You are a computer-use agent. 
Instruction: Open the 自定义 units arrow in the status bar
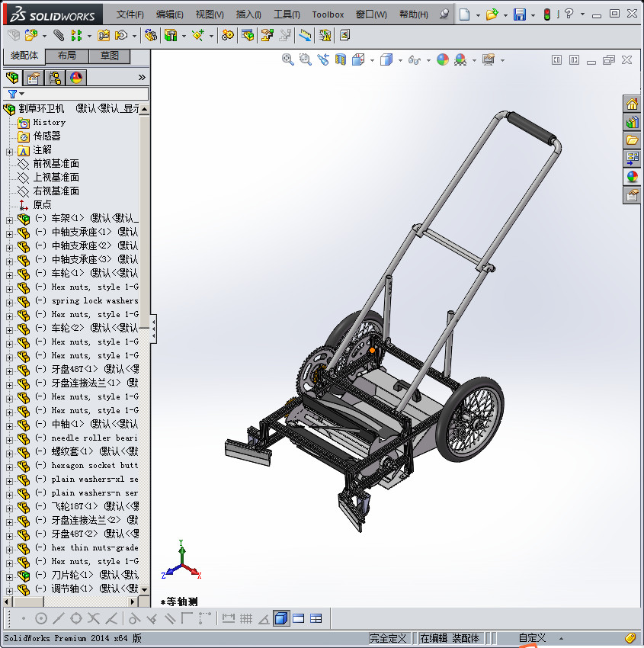click(561, 639)
